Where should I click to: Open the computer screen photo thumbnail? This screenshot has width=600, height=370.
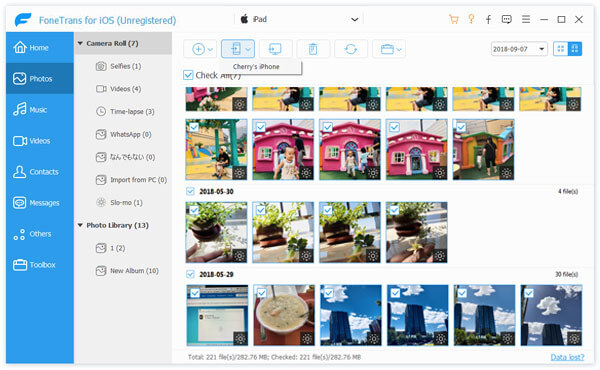[217, 315]
